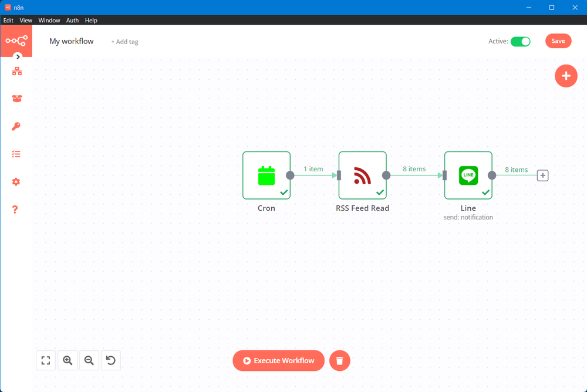Open the add node plus button
Viewport: 587px width, 392px height.
[566, 76]
